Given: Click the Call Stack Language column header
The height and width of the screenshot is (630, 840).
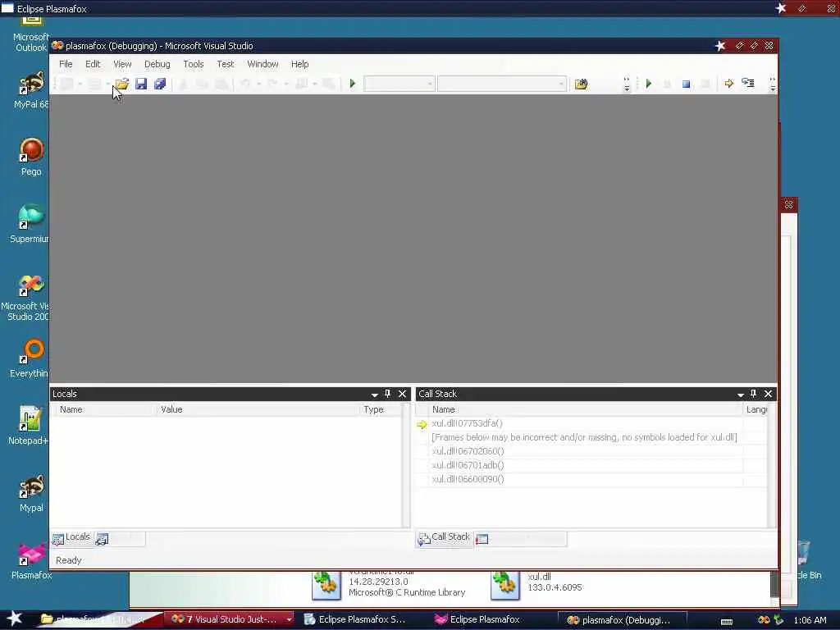Looking at the screenshot, I should (x=756, y=409).
